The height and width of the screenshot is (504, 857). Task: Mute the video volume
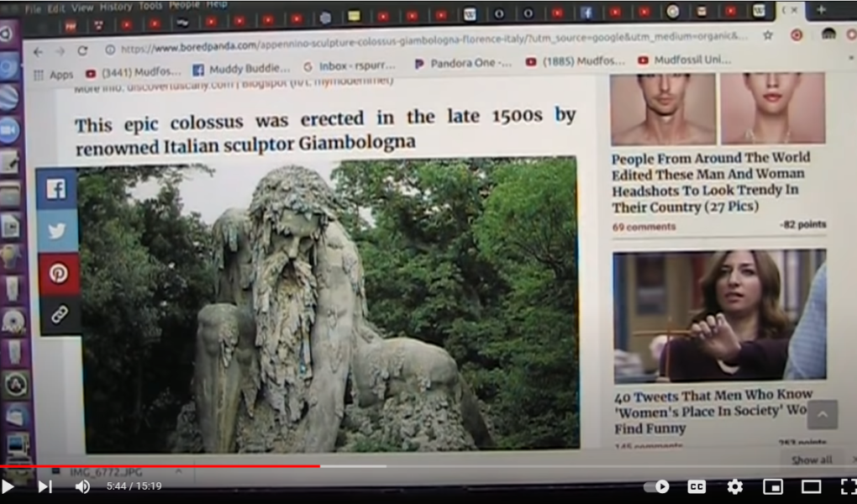click(82, 486)
